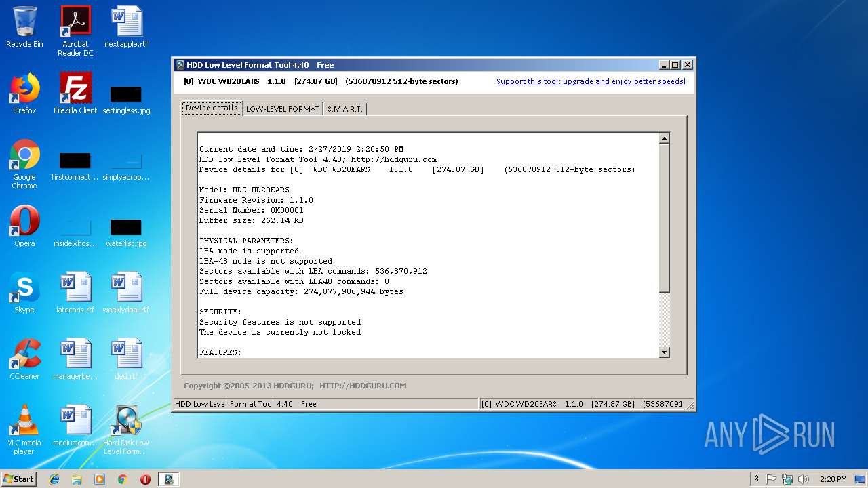
Task: Click scrollbar down arrow in details box
Action: pyautogui.click(x=664, y=352)
